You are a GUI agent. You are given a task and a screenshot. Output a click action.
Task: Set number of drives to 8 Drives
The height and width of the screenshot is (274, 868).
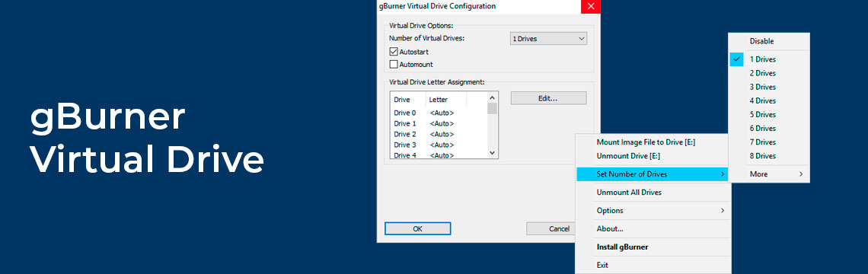point(769,156)
